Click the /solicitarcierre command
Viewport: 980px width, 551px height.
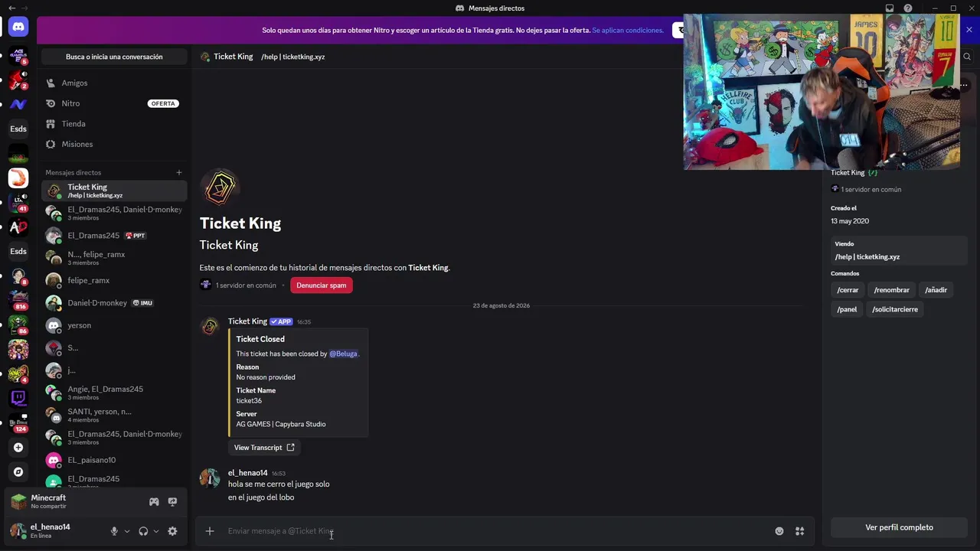pyautogui.click(x=895, y=309)
